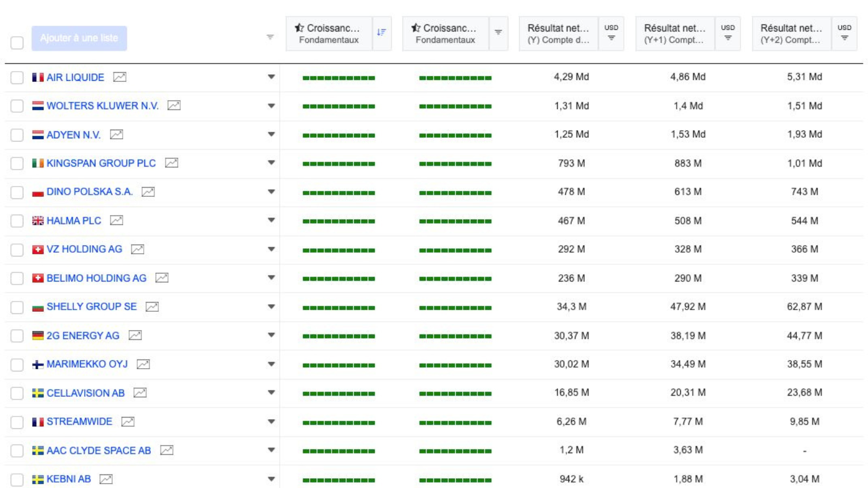Open the DINO POLSKA S.A. stock link
The height and width of the screenshot is (488, 868).
[90, 192]
